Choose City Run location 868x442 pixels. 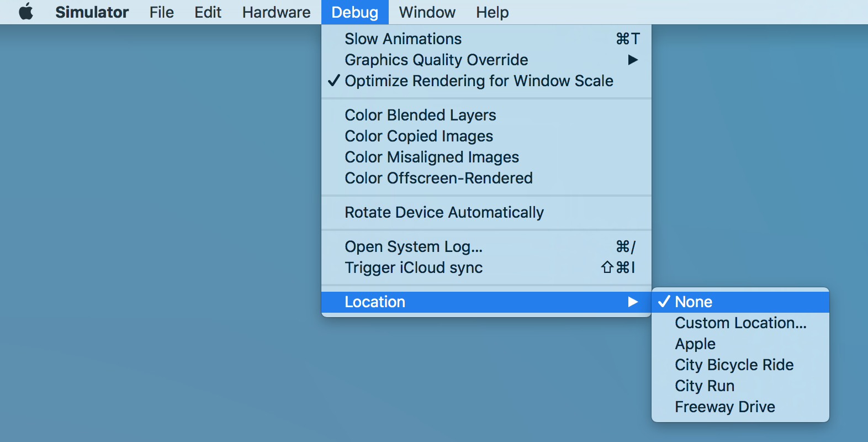tap(705, 386)
